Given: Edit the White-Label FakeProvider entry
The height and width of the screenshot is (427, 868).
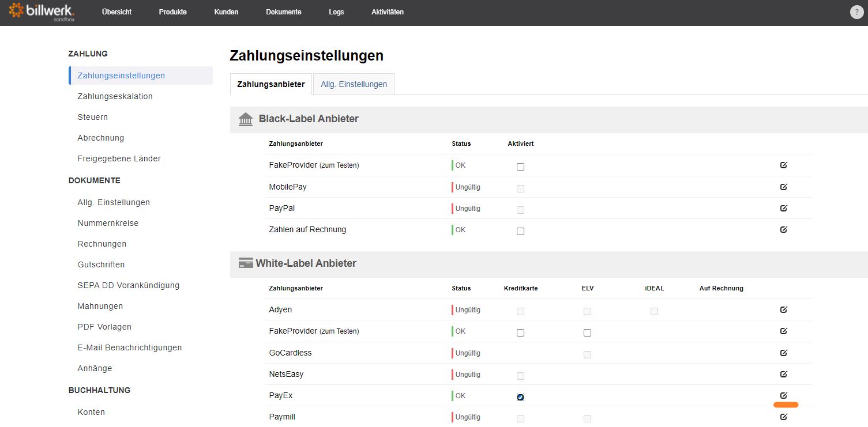Looking at the screenshot, I should (783, 331).
